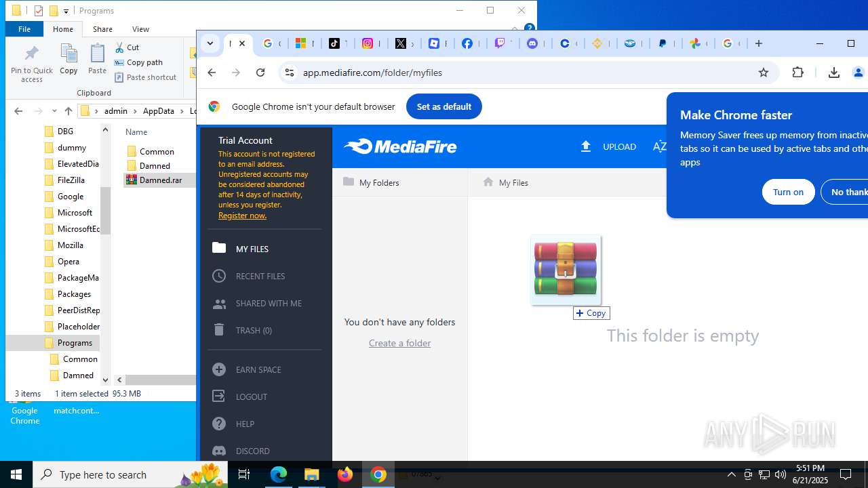Screen dimensions: 868x488
Task: Select Damned.rar file in Explorer list
Action: 160,180
